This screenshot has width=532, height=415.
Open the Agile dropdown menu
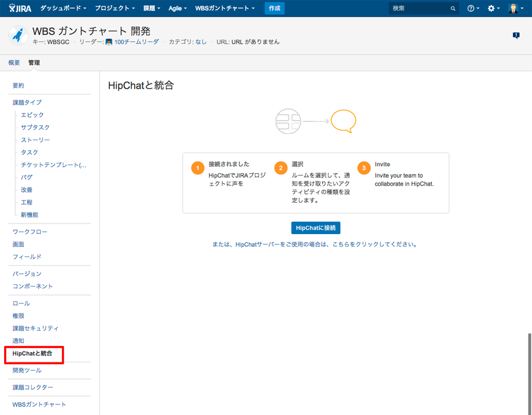(177, 8)
